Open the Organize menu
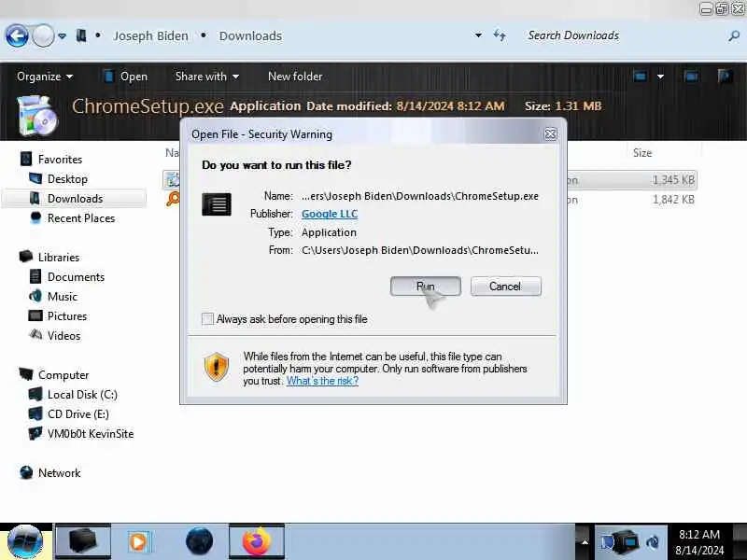 (x=45, y=77)
